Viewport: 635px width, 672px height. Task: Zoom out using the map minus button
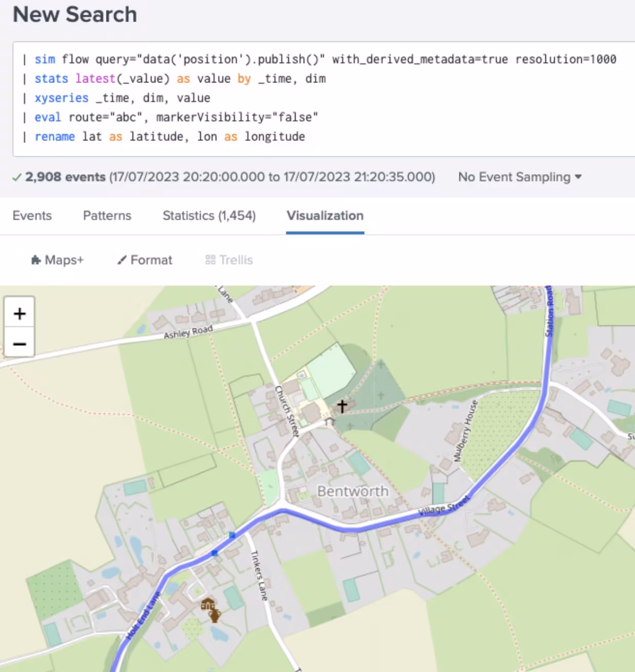point(19,343)
